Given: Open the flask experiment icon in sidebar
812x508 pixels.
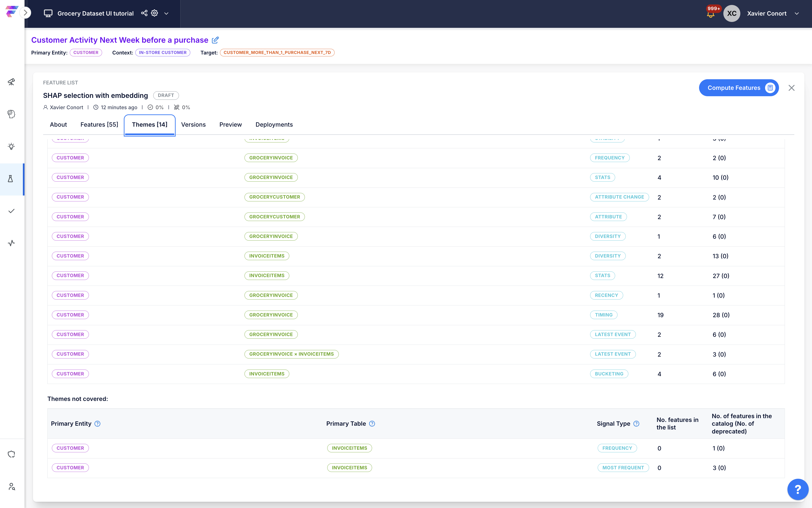Looking at the screenshot, I should coord(11,179).
